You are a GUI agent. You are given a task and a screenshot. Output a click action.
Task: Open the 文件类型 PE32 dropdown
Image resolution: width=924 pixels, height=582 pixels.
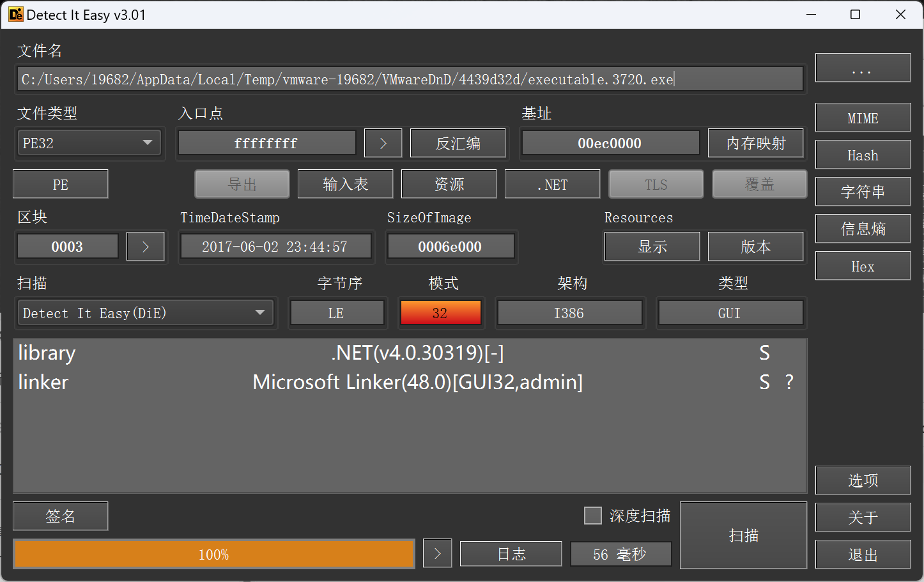pyautogui.click(x=89, y=143)
